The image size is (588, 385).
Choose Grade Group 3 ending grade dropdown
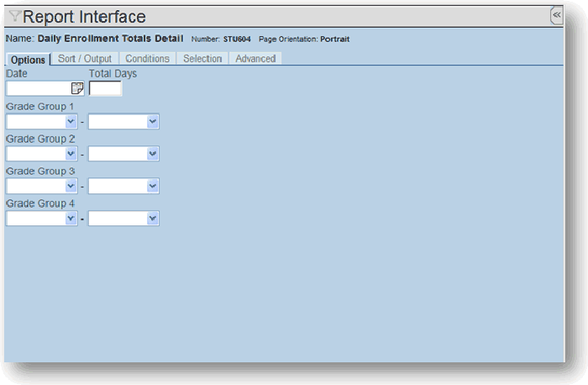(x=123, y=186)
